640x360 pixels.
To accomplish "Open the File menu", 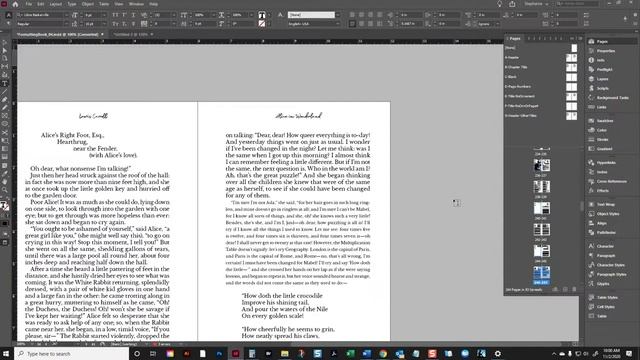I will tap(29, 4).
